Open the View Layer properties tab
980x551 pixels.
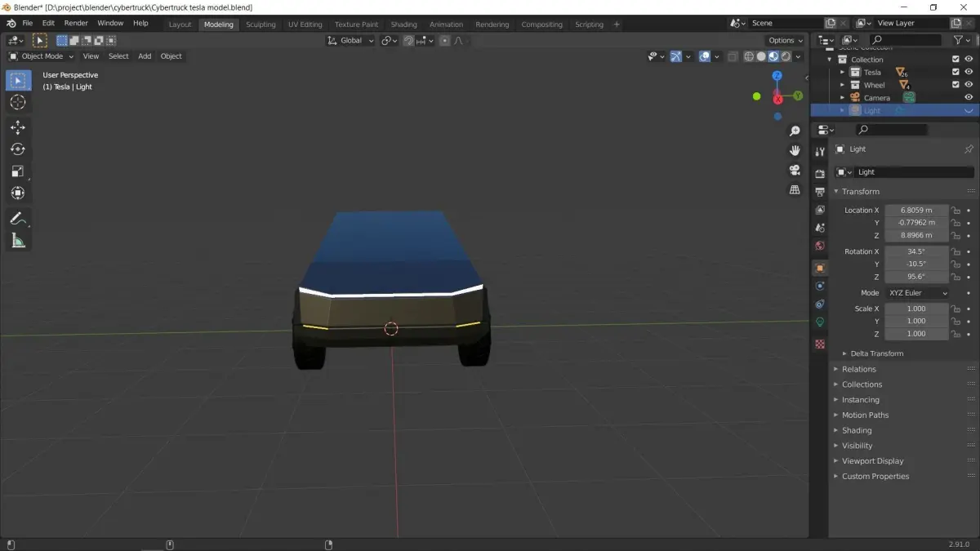point(820,211)
